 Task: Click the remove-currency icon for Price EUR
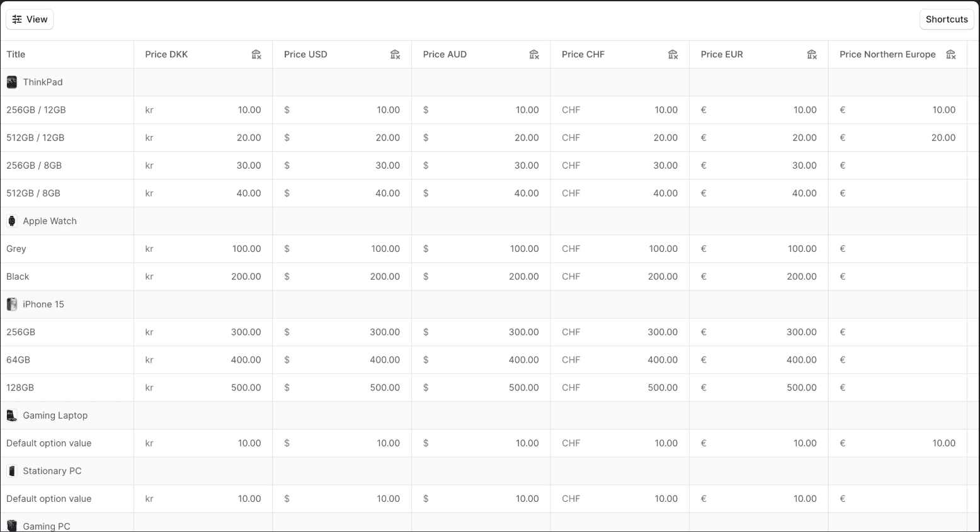click(x=812, y=55)
